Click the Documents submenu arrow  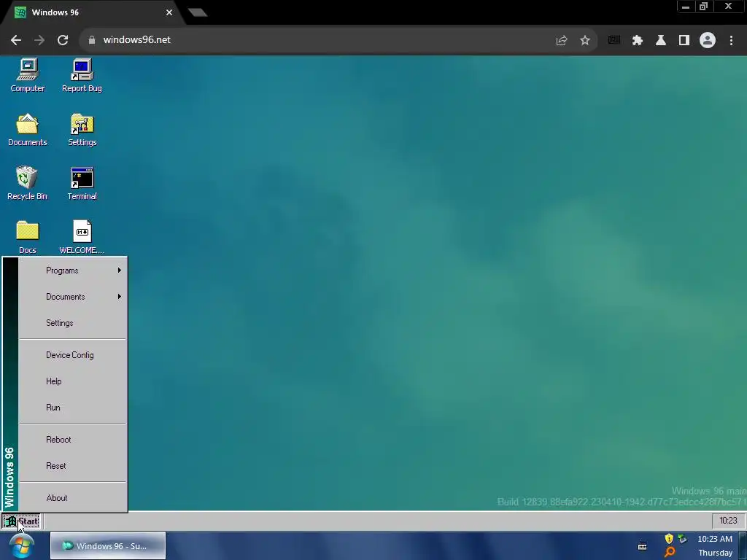(x=119, y=297)
